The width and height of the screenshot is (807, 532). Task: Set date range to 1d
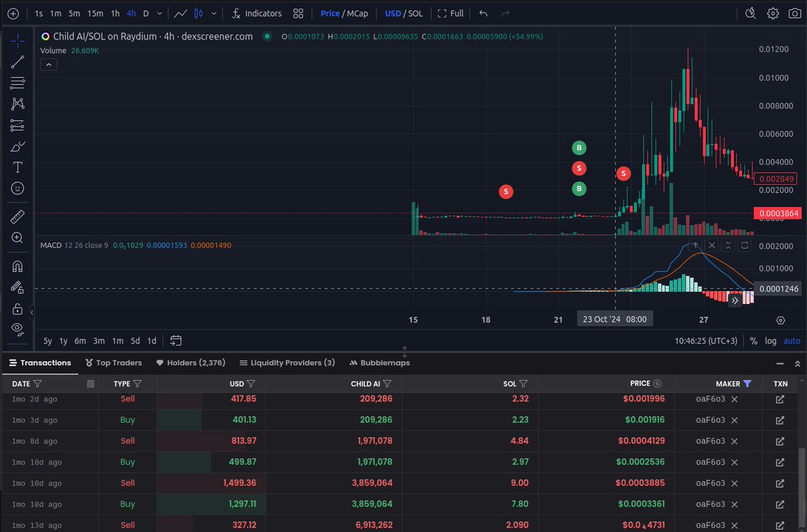[152, 340]
